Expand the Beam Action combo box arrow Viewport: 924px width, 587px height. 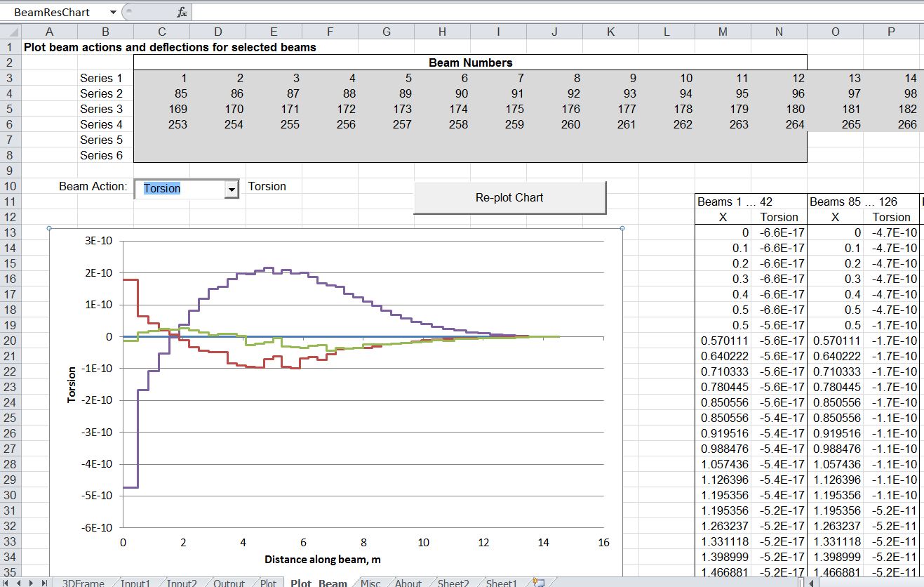(231, 189)
